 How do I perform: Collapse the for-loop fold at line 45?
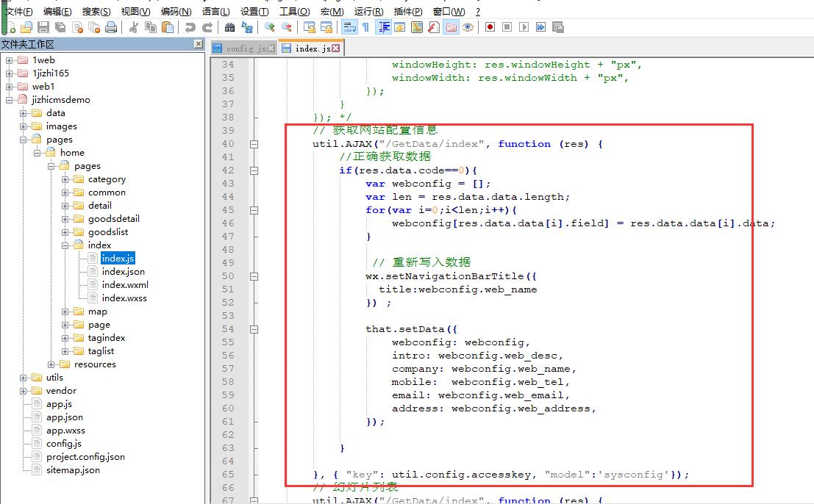(254, 211)
